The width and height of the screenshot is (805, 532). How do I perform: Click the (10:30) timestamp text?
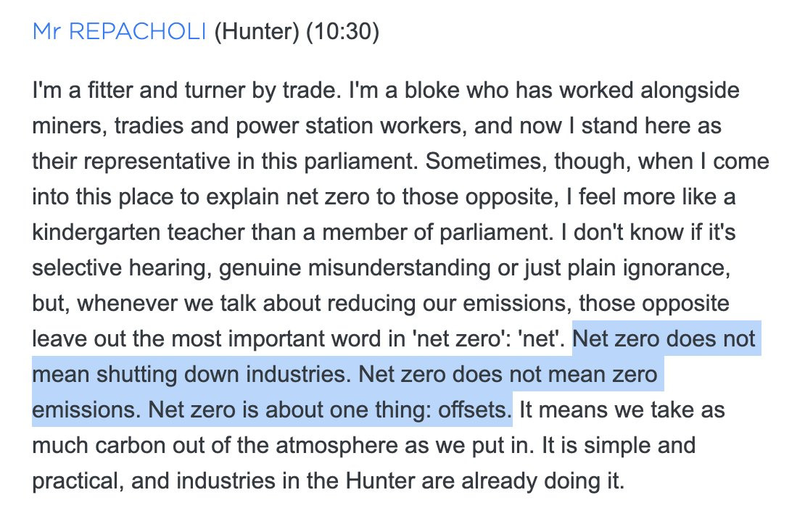click(342, 32)
